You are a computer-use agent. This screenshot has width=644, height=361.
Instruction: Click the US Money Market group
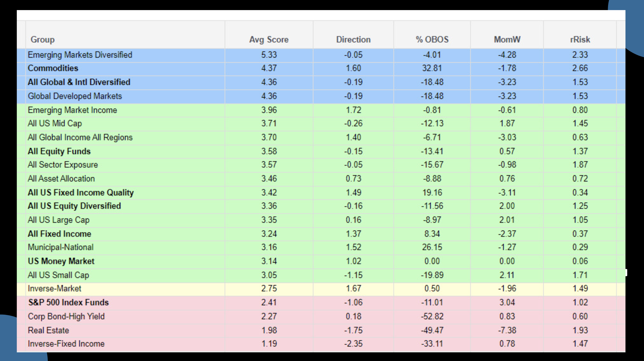(61, 261)
